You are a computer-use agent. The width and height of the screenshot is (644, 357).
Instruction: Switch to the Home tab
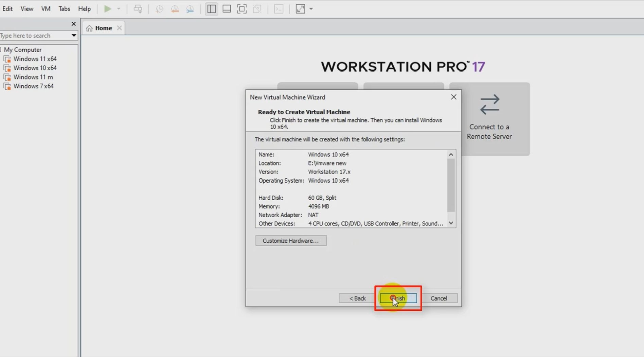pos(104,28)
